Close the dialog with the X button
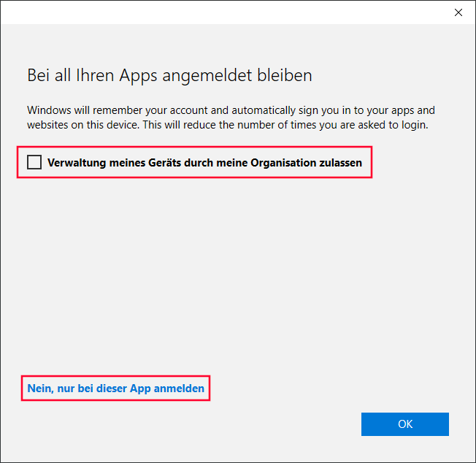 pyautogui.click(x=458, y=12)
